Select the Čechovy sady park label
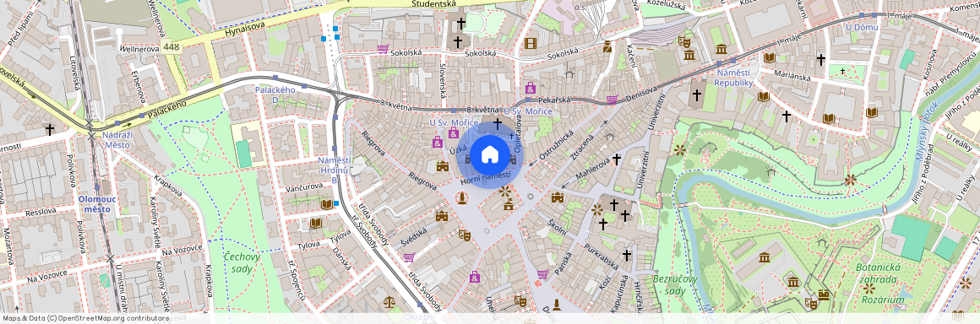The width and height of the screenshot is (980, 324). [242, 262]
